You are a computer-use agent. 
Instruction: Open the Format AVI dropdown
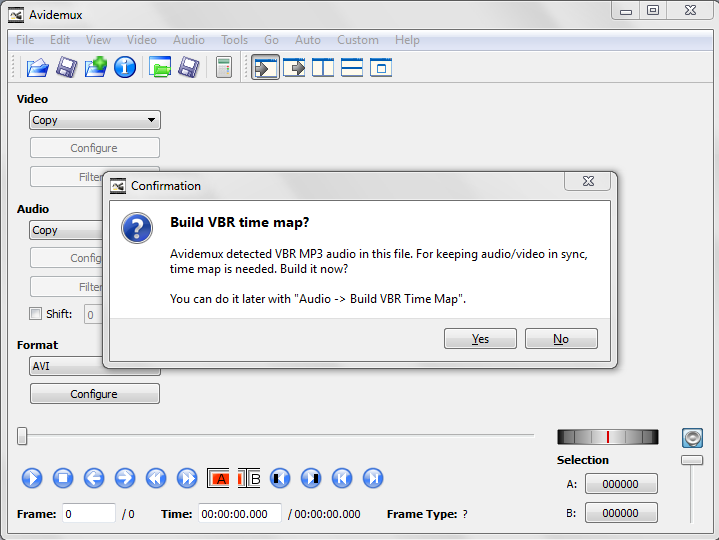pyautogui.click(x=66, y=366)
